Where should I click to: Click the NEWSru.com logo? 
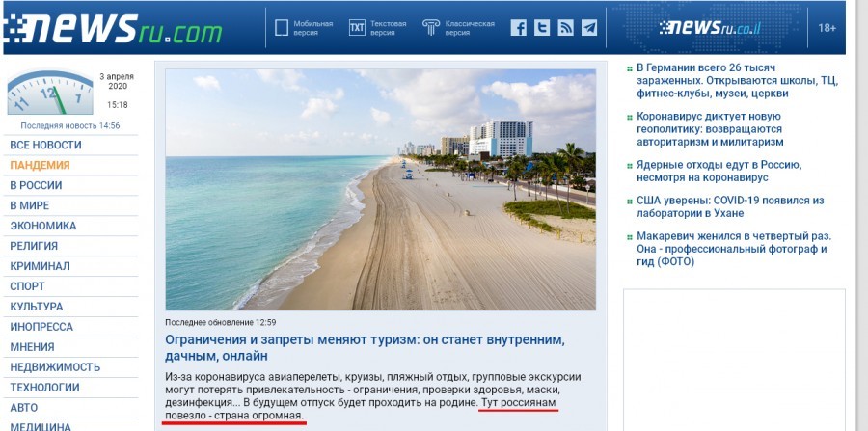(114, 29)
